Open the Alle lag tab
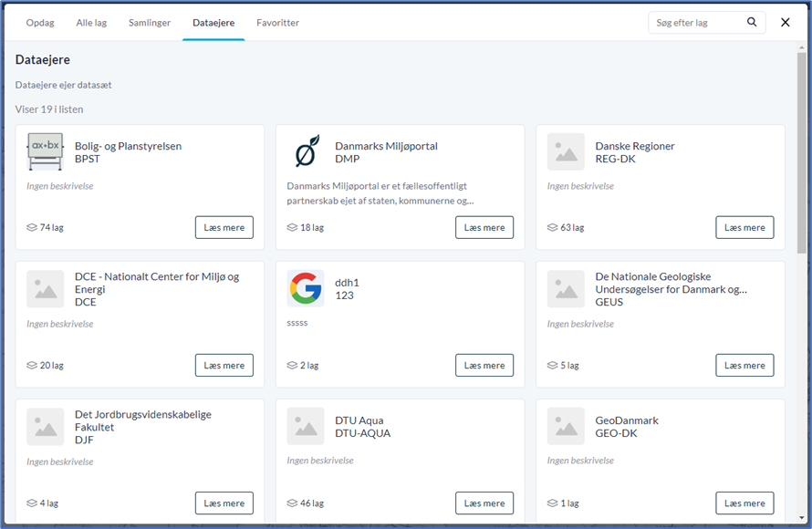Viewport: 812px width, 529px height. pos(91,22)
